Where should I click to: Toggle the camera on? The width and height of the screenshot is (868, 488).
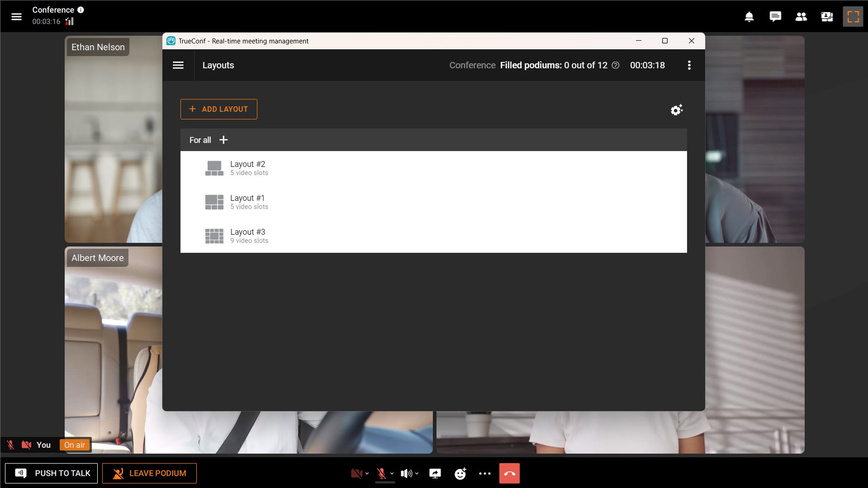click(x=356, y=474)
